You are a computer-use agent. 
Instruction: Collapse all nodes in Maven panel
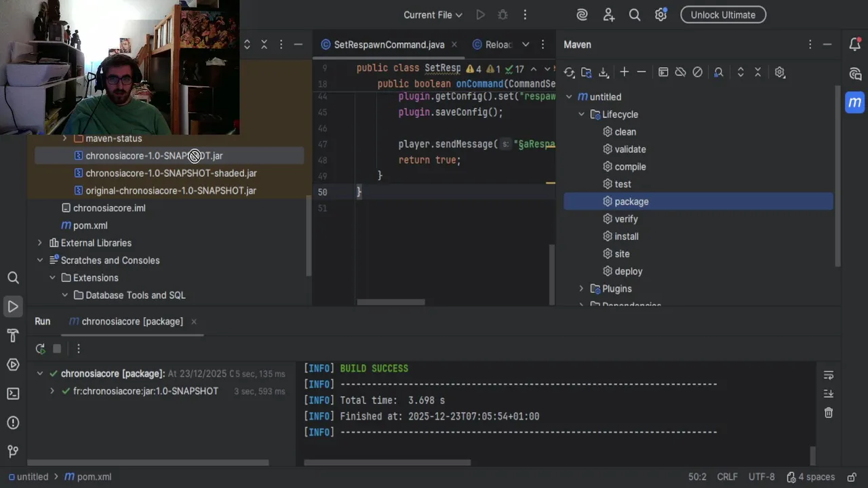758,72
